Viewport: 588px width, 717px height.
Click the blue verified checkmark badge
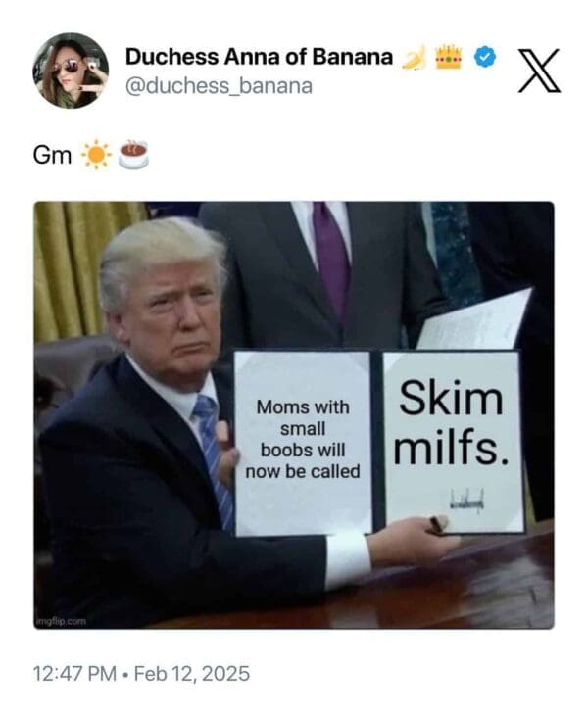point(484,57)
